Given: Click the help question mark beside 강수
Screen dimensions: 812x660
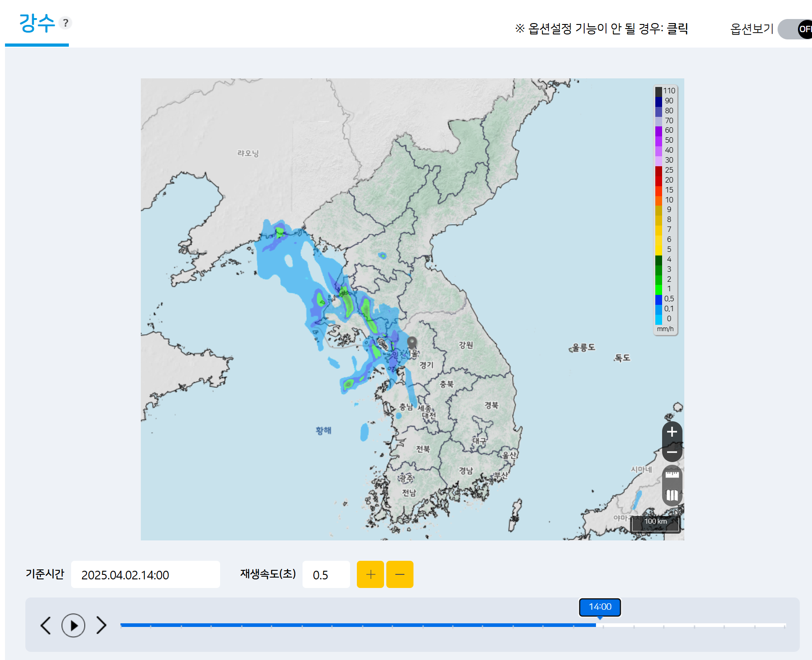Looking at the screenshot, I should 66,23.
